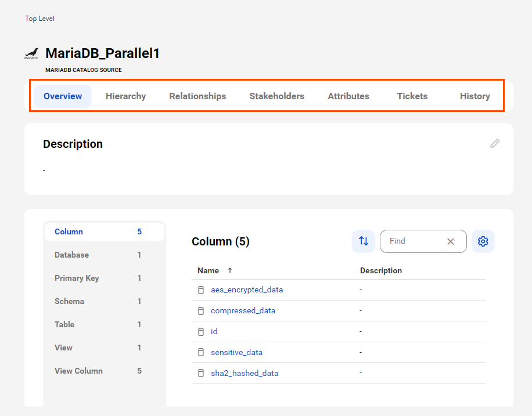
Task: Switch to the Tickets tab
Action: point(412,96)
